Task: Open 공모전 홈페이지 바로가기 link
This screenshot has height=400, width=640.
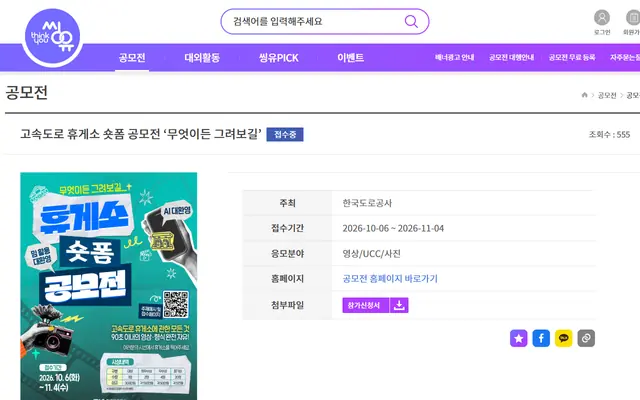Action: (x=390, y=279)
